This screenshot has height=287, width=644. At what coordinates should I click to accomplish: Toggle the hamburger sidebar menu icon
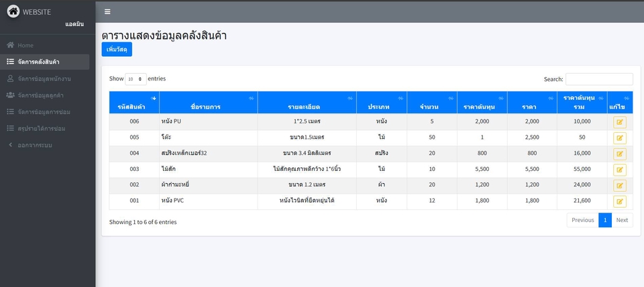pyautogui.click(x=107, y=11)
